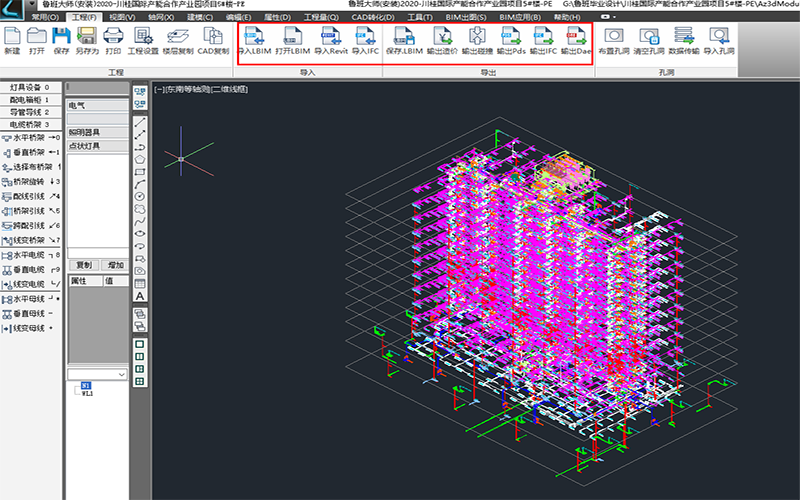Open the 照明器具 category selector
This screenshot has height=500, width=800.
(97, 133)
